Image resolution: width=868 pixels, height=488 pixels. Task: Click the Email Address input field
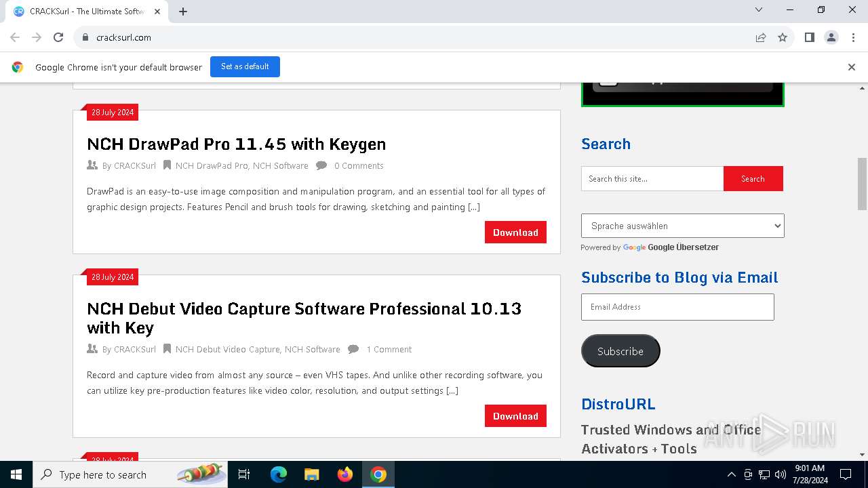tap(677, 307)
